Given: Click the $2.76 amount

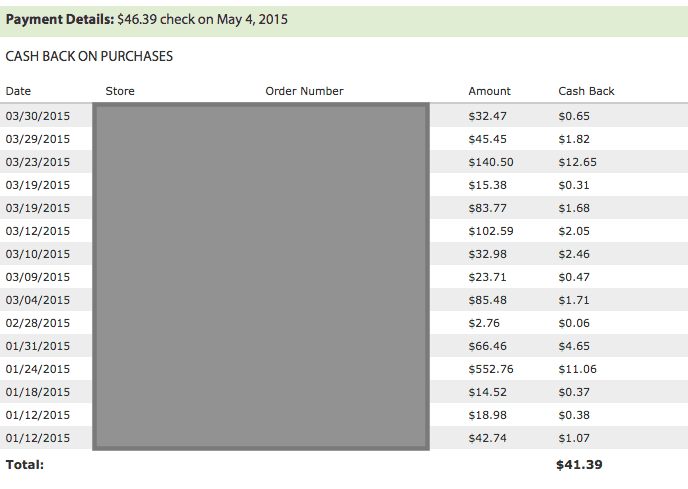Looking at the screenshot, I should [484, 323].
